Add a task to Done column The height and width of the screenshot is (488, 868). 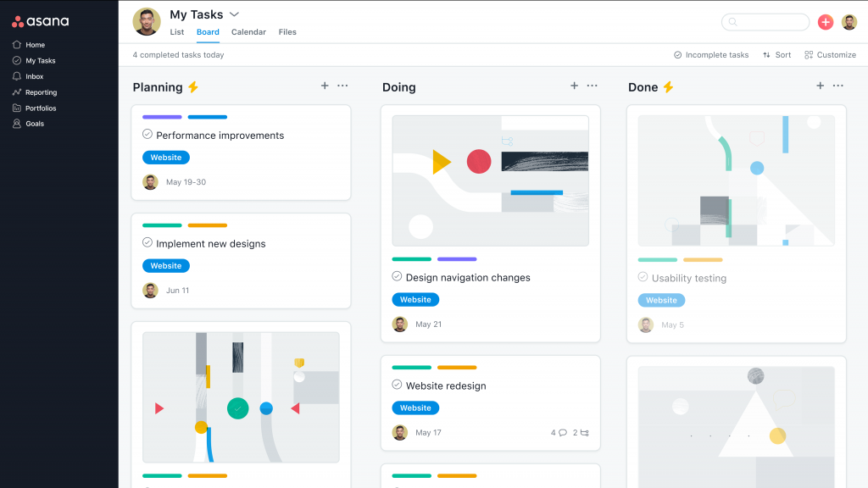(x=820, y=86)
